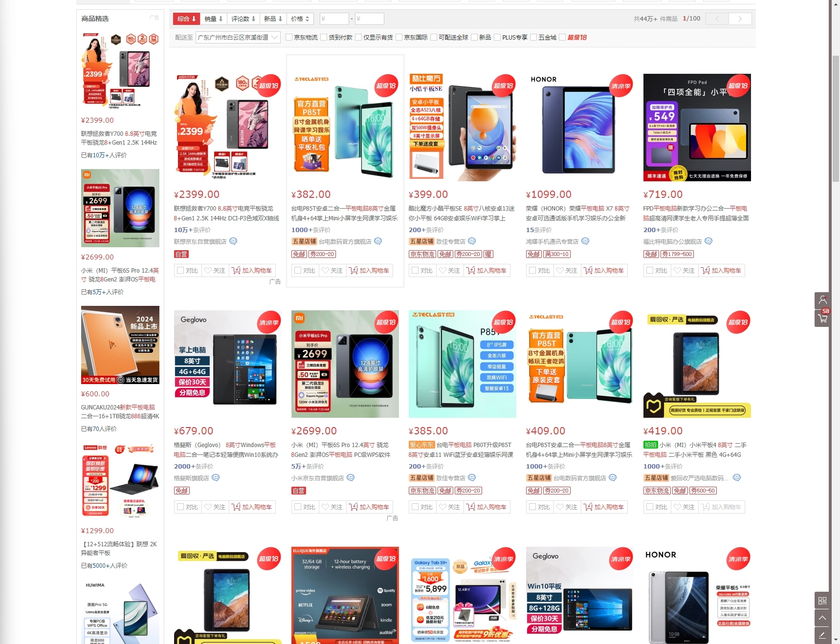The image size is (840, 644).
Task: Open the QR code icon on right sidebar
Action: point(822,601)
